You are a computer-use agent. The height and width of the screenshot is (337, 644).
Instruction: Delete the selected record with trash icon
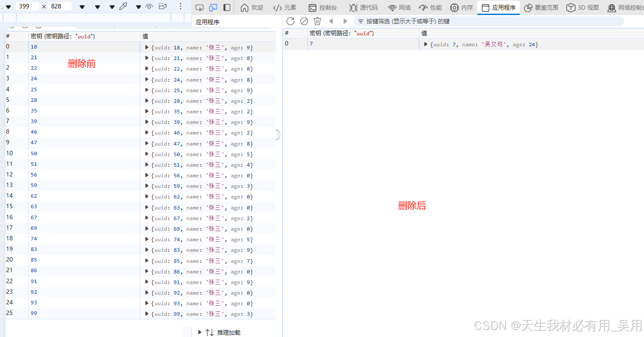pyautogui.click(x=317, y=21)
